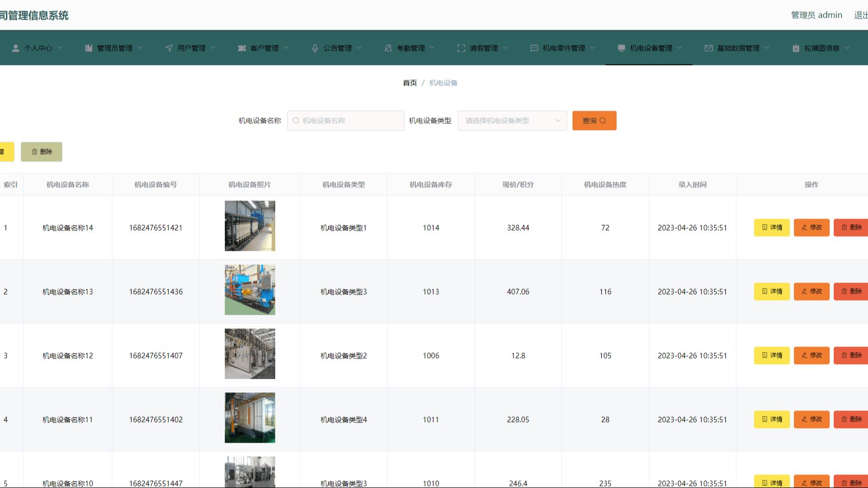Click device number 1682476551436
868x488 pixels.
pyautogui.click(x=156, y=292)
